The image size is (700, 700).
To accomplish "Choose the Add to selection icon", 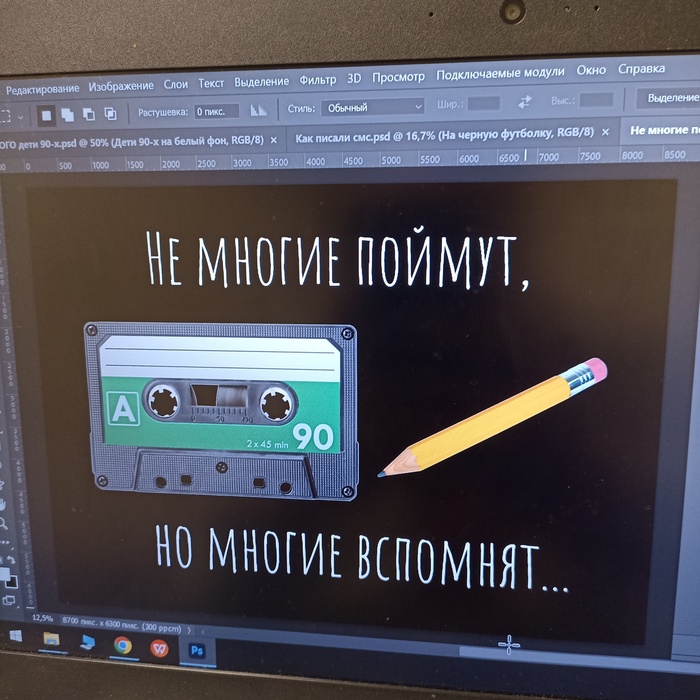I will [x=67, y=115].
